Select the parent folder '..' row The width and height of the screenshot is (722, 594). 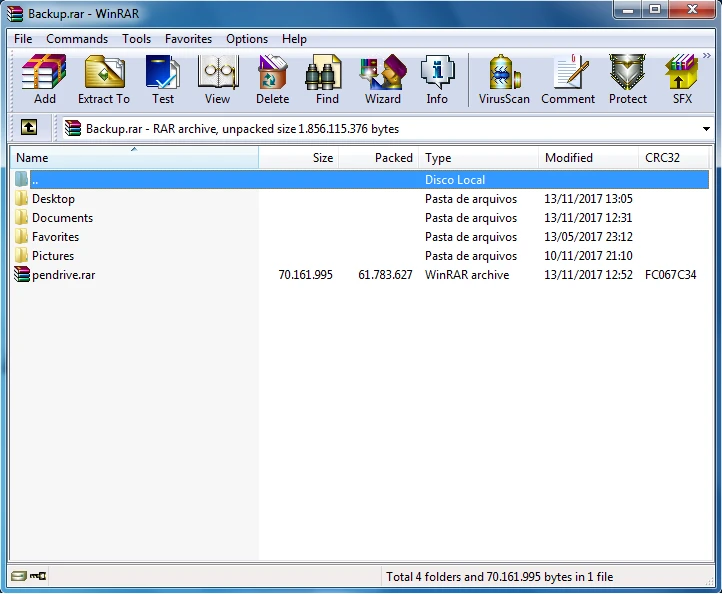[361, 180]
